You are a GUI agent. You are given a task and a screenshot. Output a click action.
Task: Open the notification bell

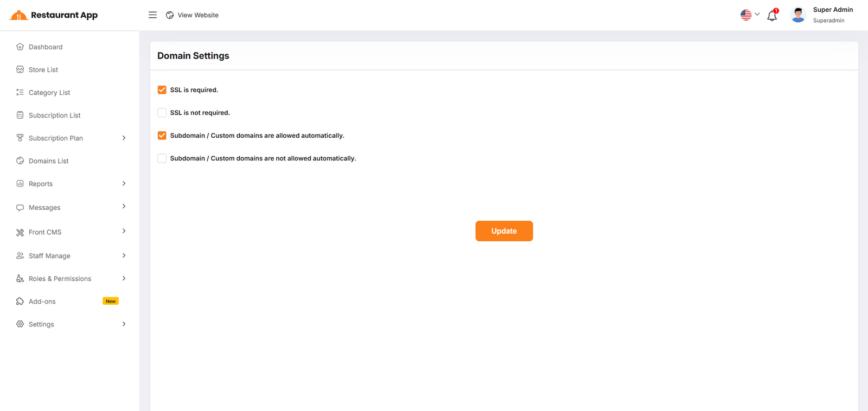[772, 16]
